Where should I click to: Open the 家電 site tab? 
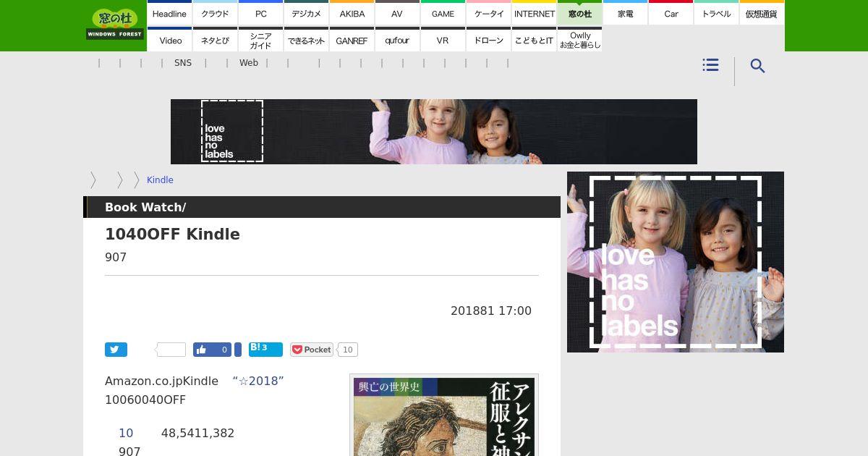[625, 14]
